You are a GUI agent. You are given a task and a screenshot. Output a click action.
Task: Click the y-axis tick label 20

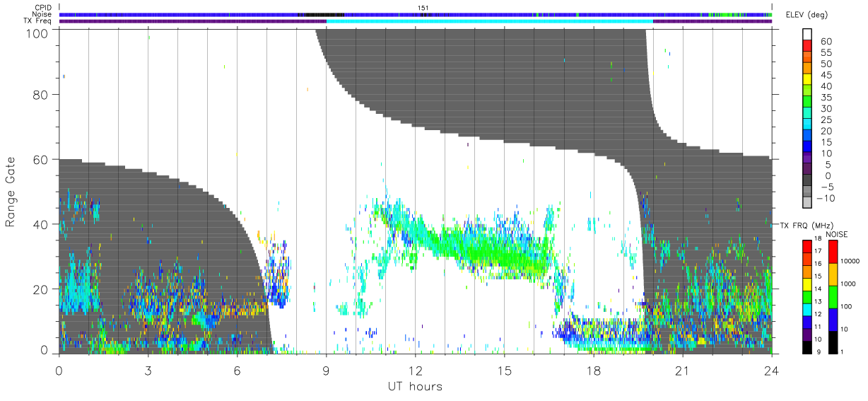(42, 289)
